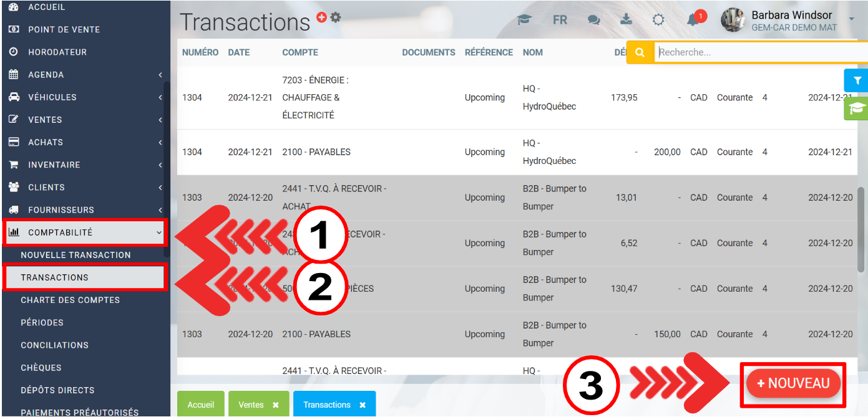Viewport: 868px width, 417px height.
Task: Click the download icon in top bar
Action: point(626,20)
